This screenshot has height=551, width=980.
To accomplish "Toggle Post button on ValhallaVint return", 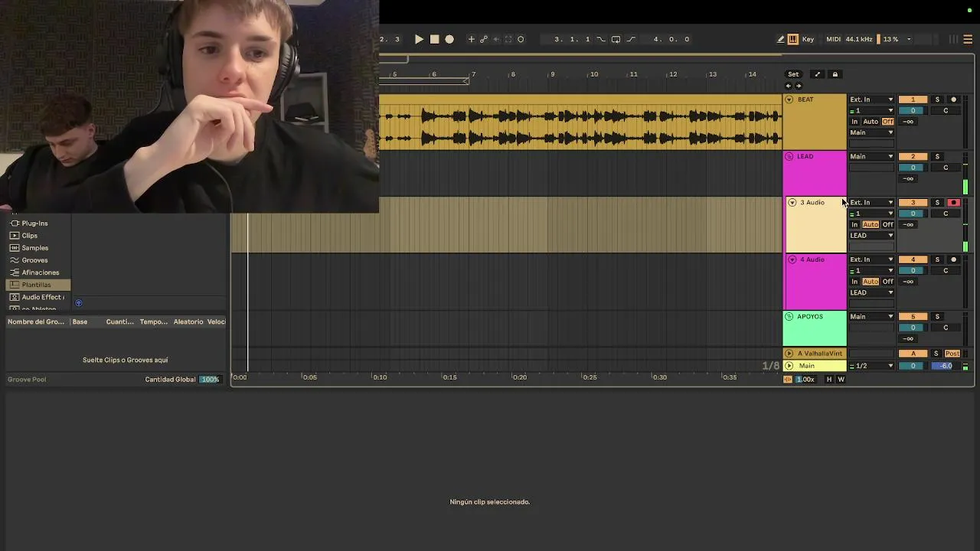I will coord(952,354).
